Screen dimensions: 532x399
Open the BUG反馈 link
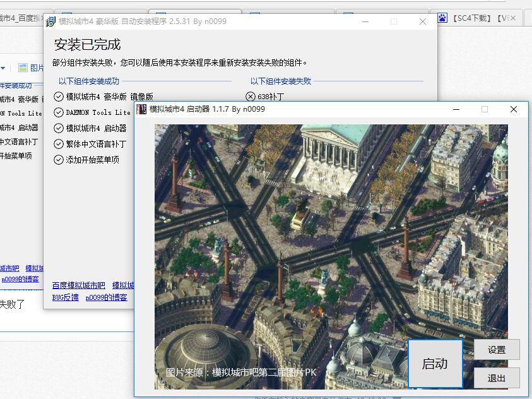pyautogui.click(x=65, y=297)
